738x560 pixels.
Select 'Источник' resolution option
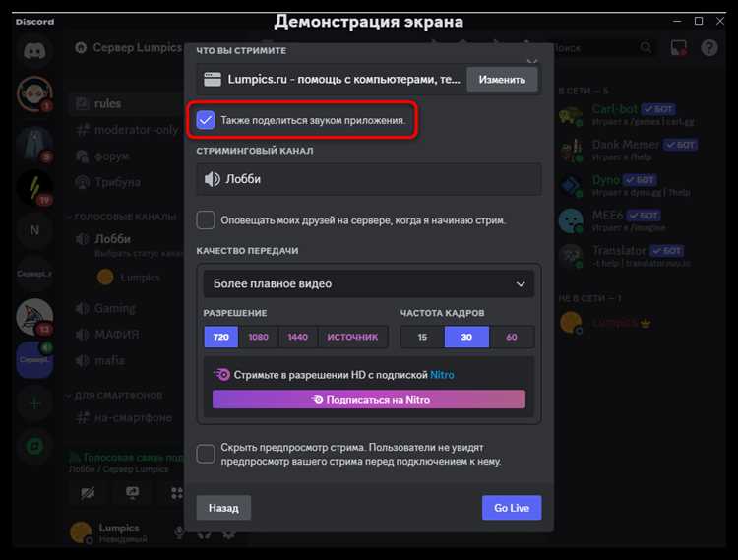pyautogui.click(x=352, y=337)
